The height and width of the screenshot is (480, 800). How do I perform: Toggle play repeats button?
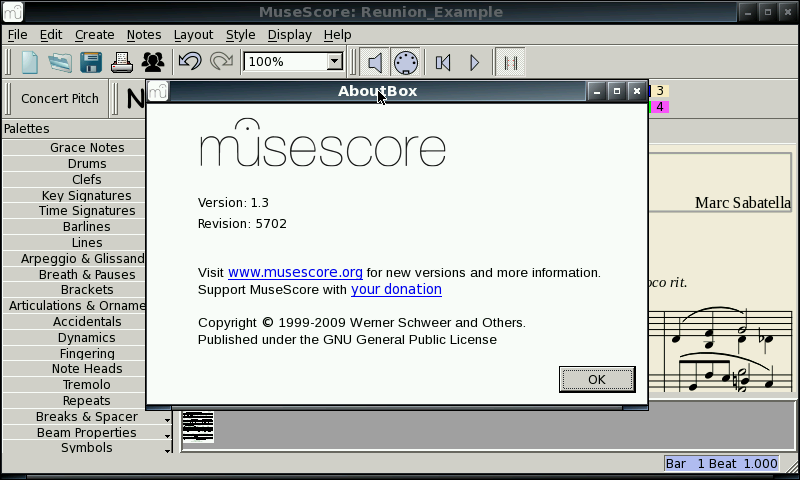pyautogui.click(x=510, y=63)
